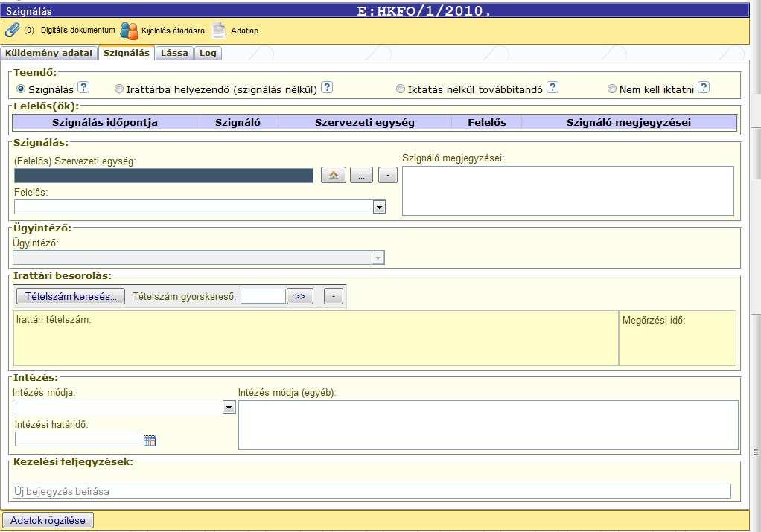The width and height of the screenshot is (761, 532).
Task: Open the Adatlap document icon
Action: [219, 31]
